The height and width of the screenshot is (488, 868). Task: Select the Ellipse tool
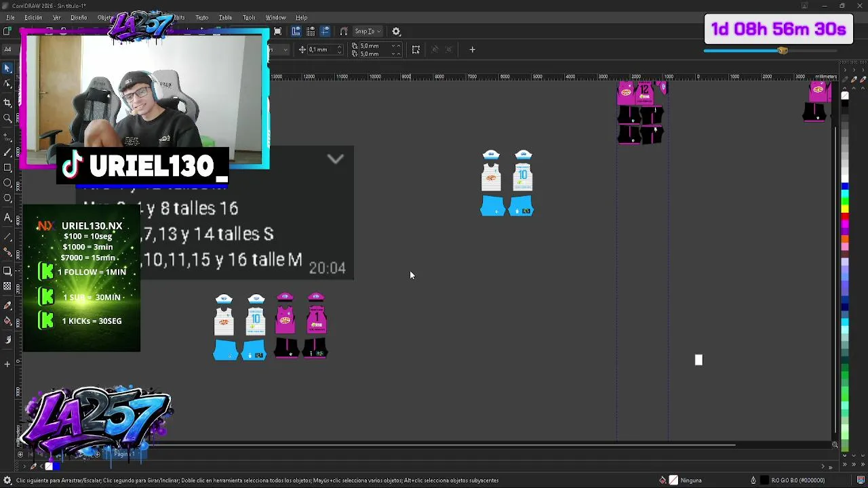pyautogui.click(x=7, y=183)
